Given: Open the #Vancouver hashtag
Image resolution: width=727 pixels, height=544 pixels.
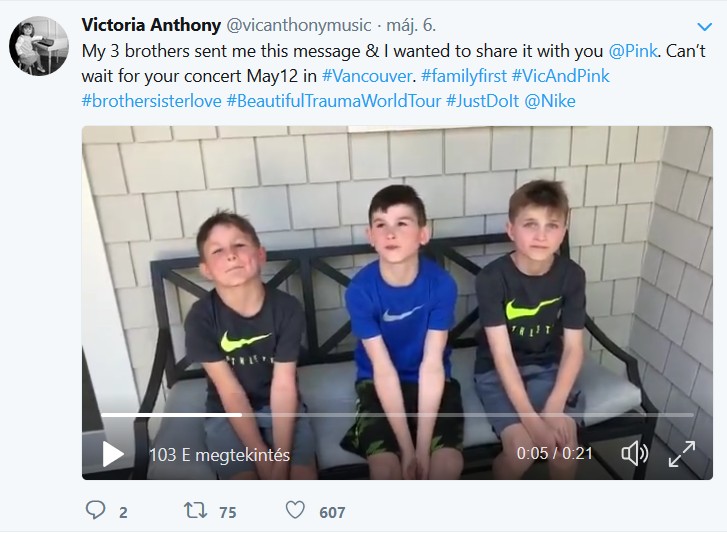Looking at the screenshot, I should [367, 76].
